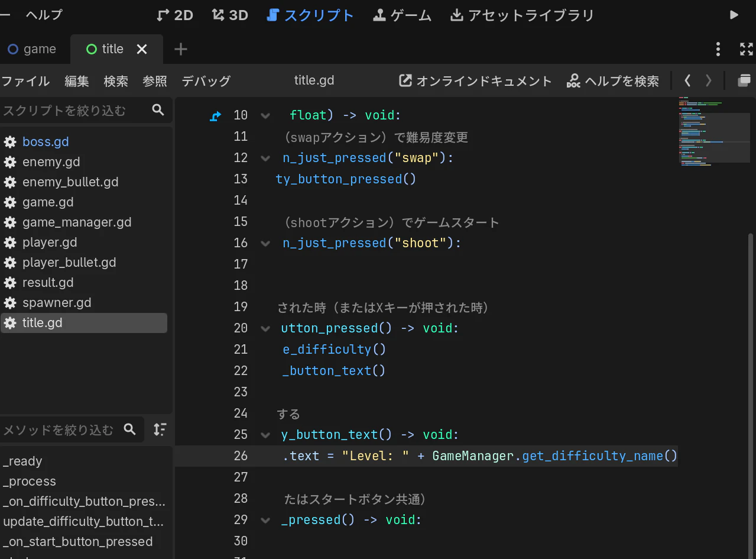Viewport: 756px width, 559px height.
Task: Jump to update_difficulty_button_text method
Action: click(83, 522)
